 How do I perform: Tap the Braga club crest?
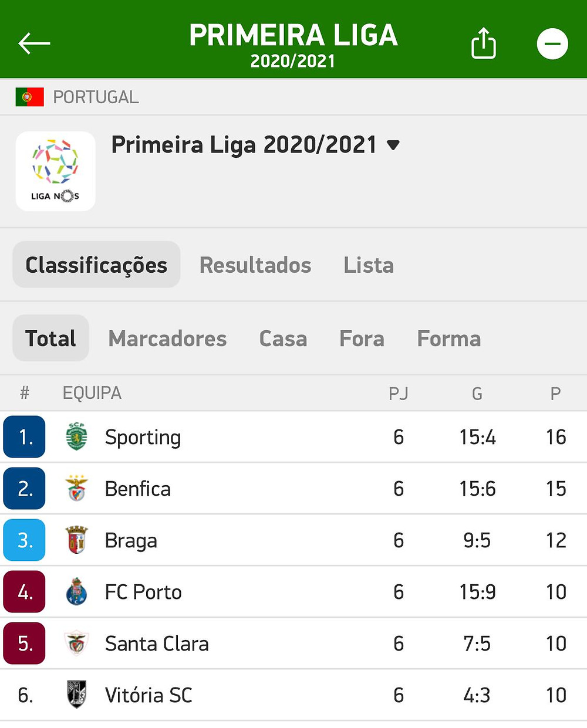(x=76, y=540)
